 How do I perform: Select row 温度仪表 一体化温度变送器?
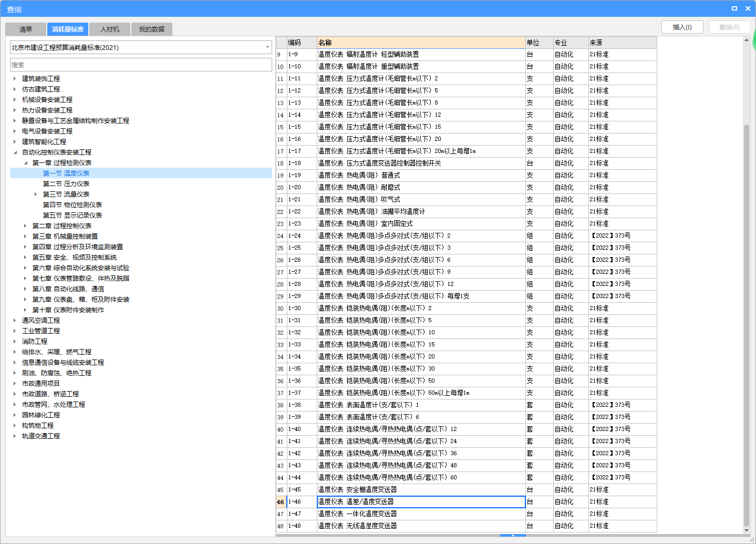point(421,514)
